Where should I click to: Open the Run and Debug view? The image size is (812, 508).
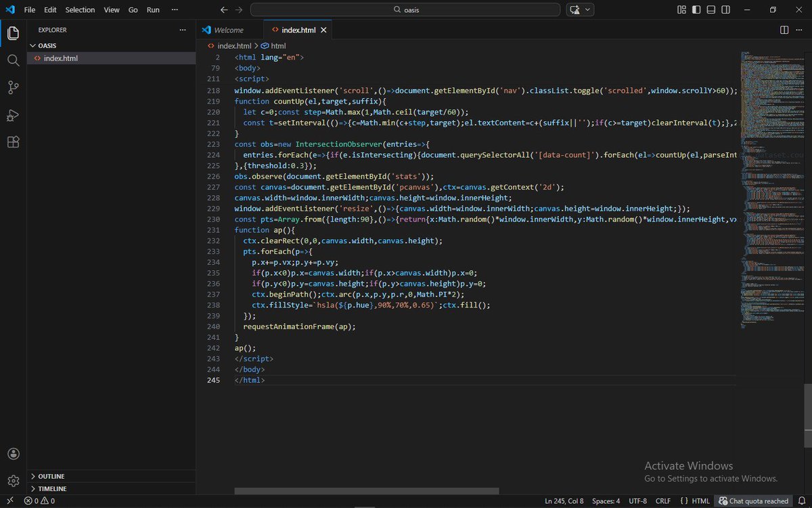click(14, 115)
